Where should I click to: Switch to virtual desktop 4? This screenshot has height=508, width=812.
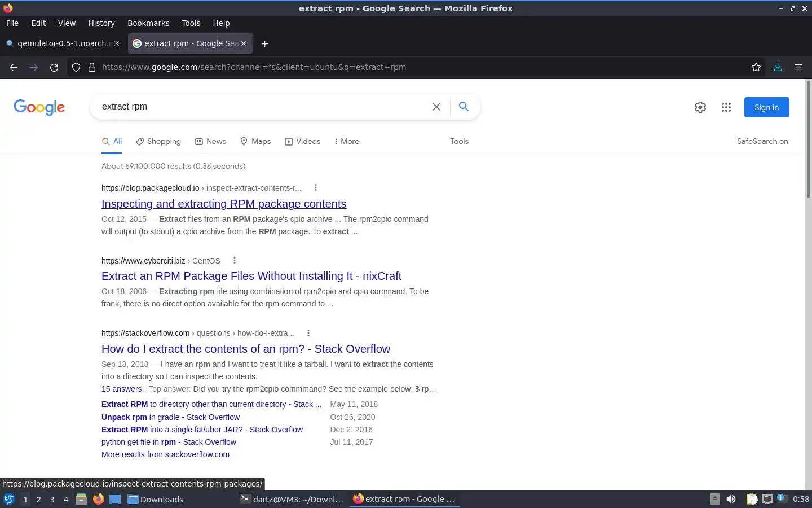click(65, 499)
